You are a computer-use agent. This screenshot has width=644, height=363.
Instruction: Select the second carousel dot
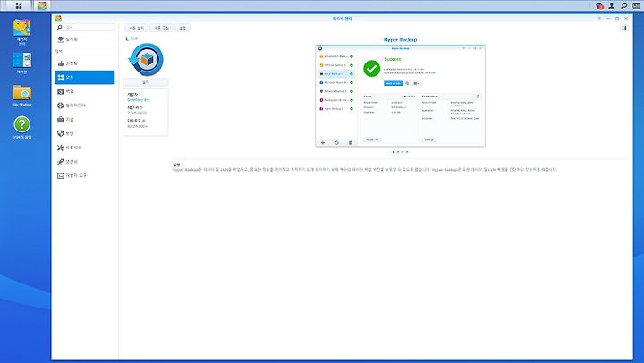click(398, 152)
